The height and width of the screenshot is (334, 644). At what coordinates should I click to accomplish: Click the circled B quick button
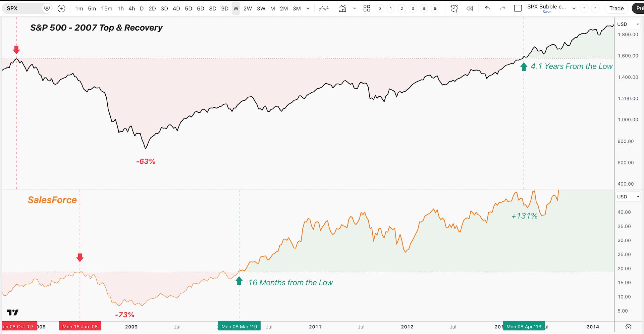click(x=424, y=8)
